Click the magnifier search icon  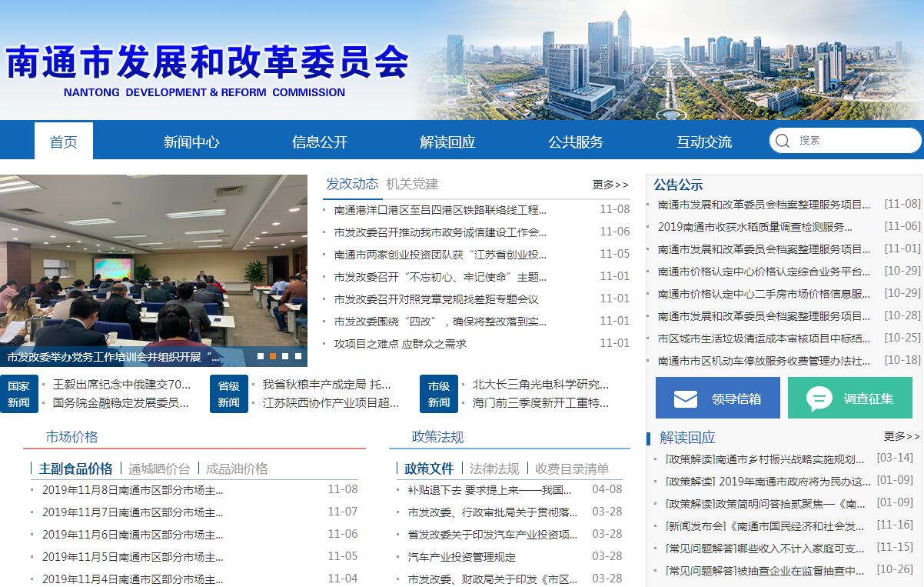(x=783, y=141)
